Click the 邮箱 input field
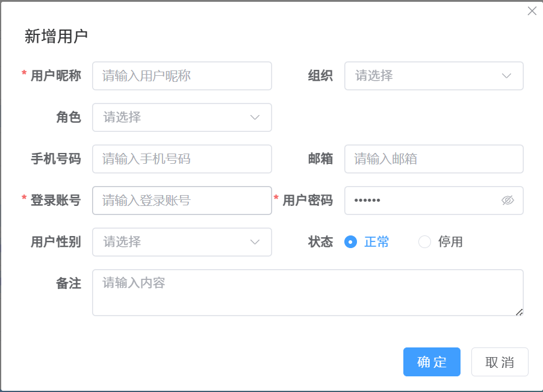The width and height of the screenshot is (543, 392). 433,159
